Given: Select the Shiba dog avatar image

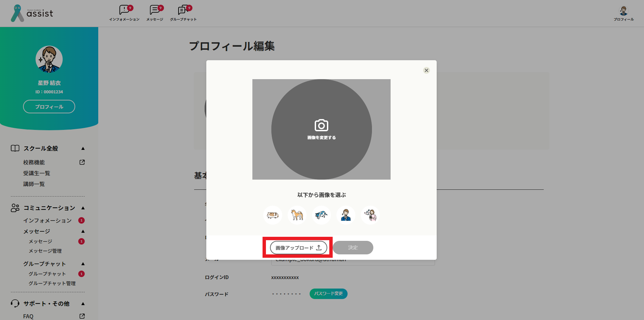Looking at the screenshot, I should pyautogui.click(x=297, y=215).
